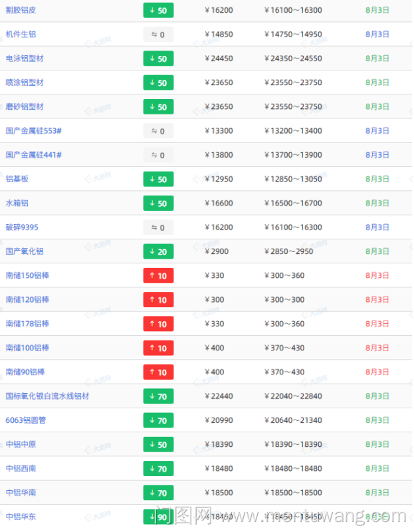Open the 国产金属硅441# link
The height and width of the screenshot is (532, 414).
(x=34, y=155)
